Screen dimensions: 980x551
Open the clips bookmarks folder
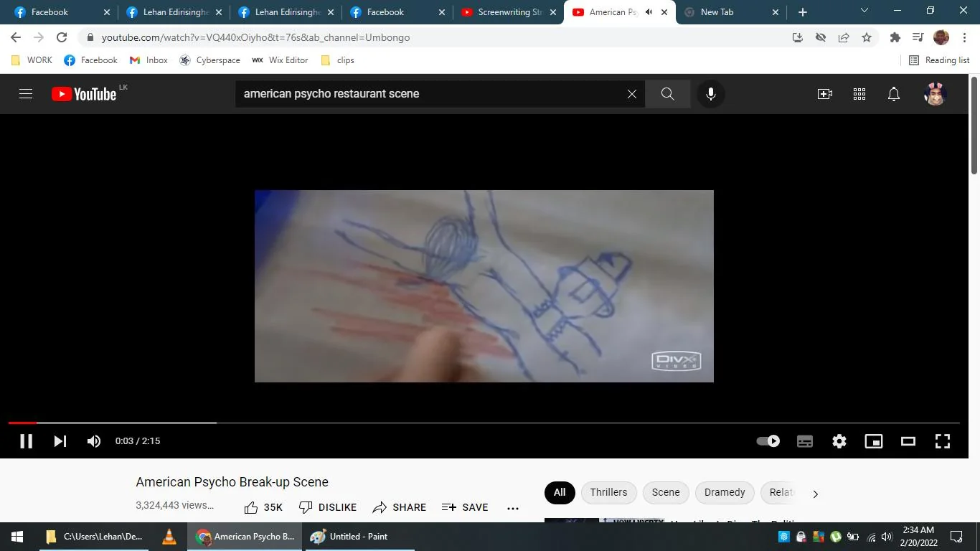click(337, 60)
